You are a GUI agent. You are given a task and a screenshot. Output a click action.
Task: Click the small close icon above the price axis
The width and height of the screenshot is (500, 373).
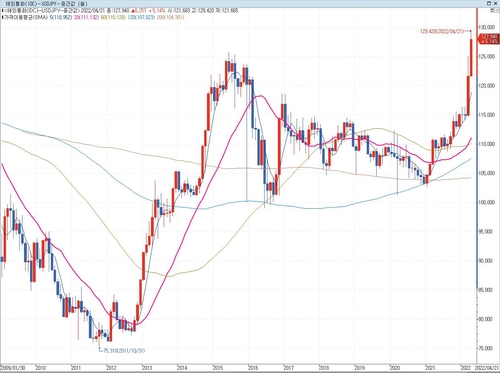tap(497, 10)
